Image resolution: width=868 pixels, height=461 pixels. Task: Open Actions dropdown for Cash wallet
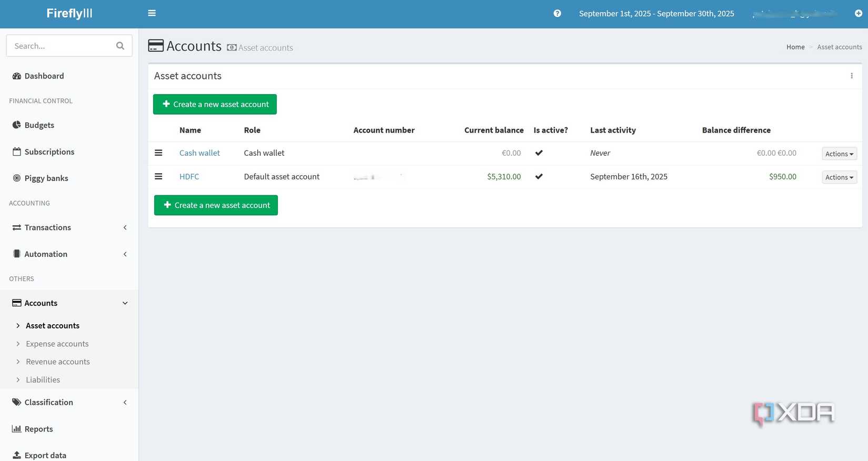[x=839, y=154]
